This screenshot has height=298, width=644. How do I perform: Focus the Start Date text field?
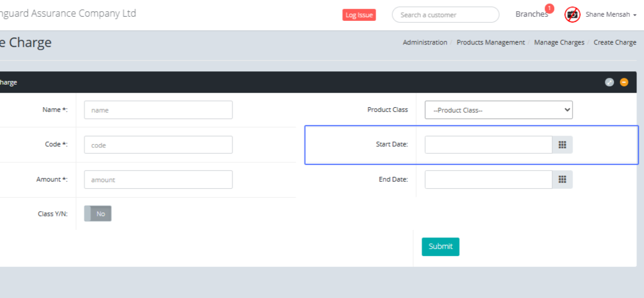pyautogui.click(x=488, y=145)
